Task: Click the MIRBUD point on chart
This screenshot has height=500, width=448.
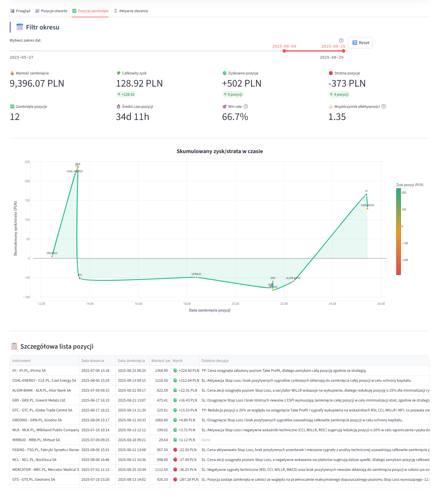Action: [196, 277]
